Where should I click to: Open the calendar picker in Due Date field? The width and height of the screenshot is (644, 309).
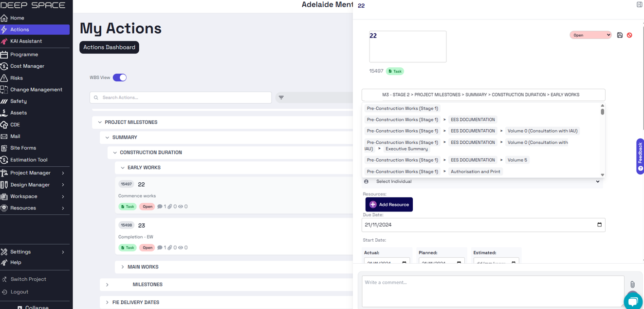tap(599, 225)
